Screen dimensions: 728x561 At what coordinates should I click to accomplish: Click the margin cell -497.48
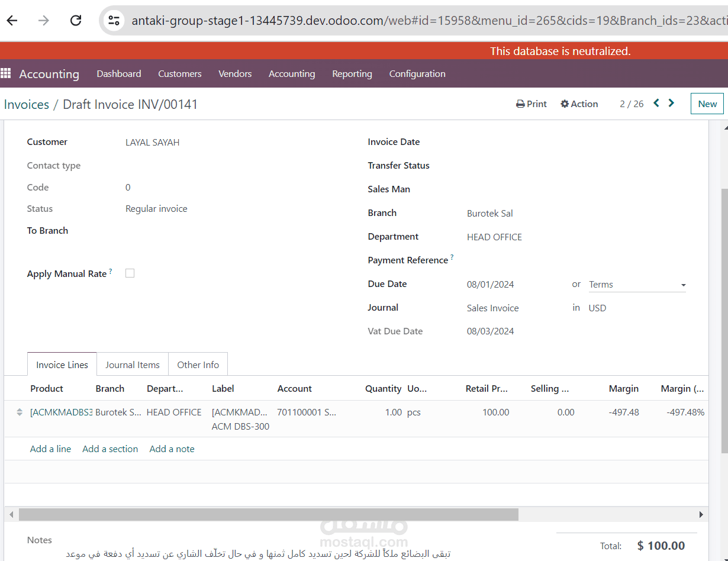click(x=624, y=412)
